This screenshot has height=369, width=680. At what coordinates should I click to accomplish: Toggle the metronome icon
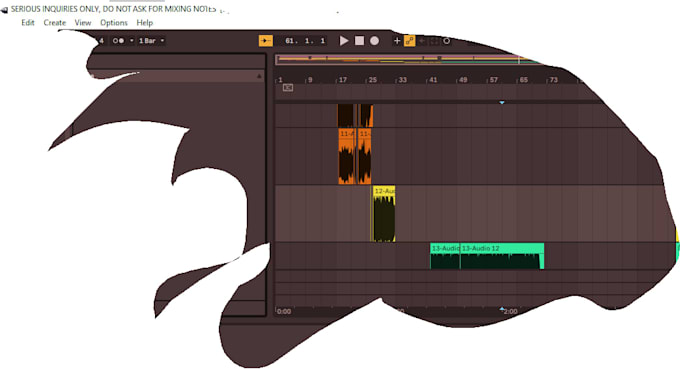(118, 41)
